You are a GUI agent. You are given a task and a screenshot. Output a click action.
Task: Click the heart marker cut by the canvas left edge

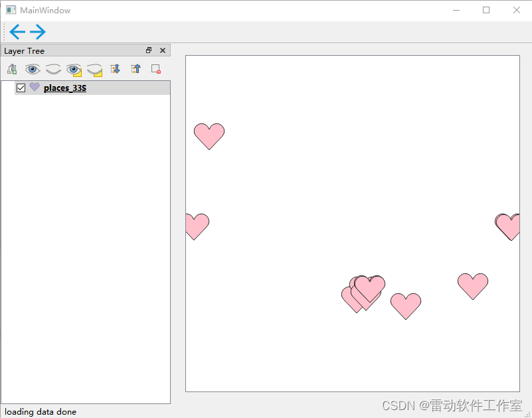(197, 226)
